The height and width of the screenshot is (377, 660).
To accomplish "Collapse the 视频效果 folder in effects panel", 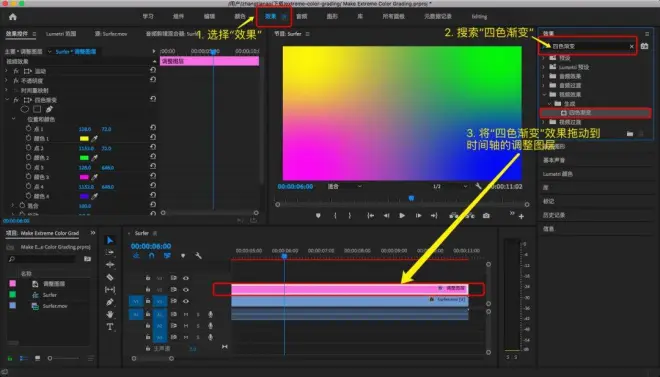I will pyautogui.click(x=544, y=94).
